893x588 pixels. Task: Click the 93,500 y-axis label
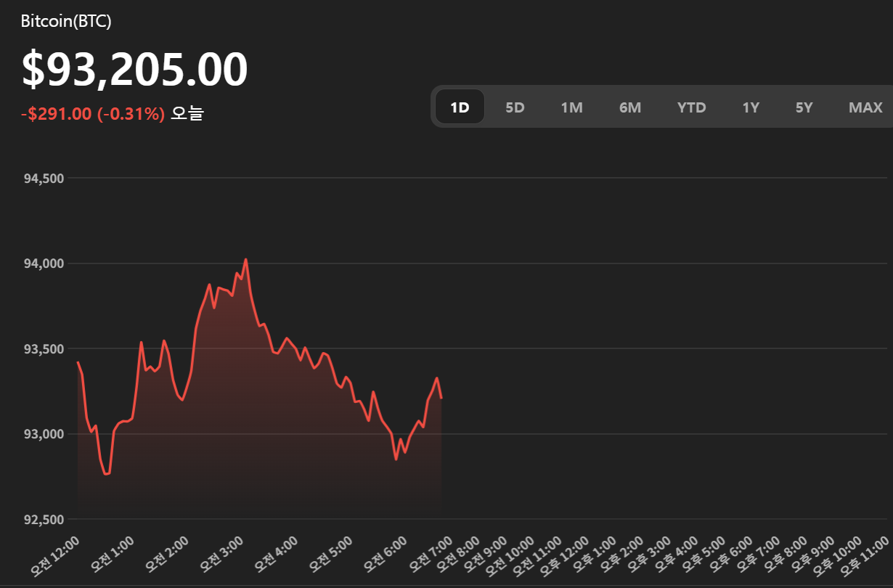tap(45, 349)
